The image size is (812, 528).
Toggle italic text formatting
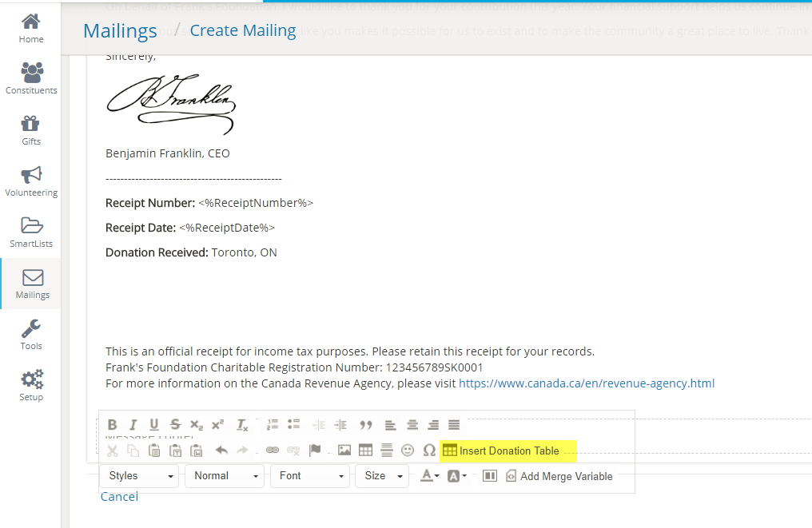[133, 425]
